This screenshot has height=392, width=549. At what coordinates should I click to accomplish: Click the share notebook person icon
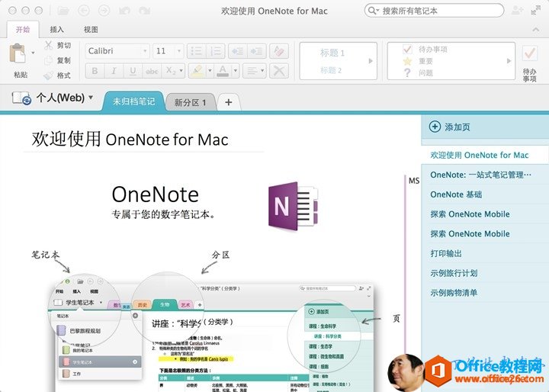click(x=517, y=11)
